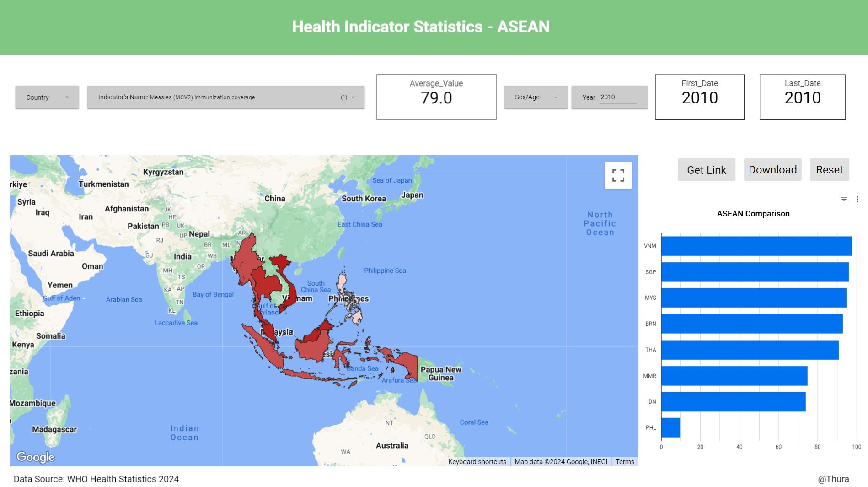
Task: Select the MYS bar in chart
Action: coord(754,298)
